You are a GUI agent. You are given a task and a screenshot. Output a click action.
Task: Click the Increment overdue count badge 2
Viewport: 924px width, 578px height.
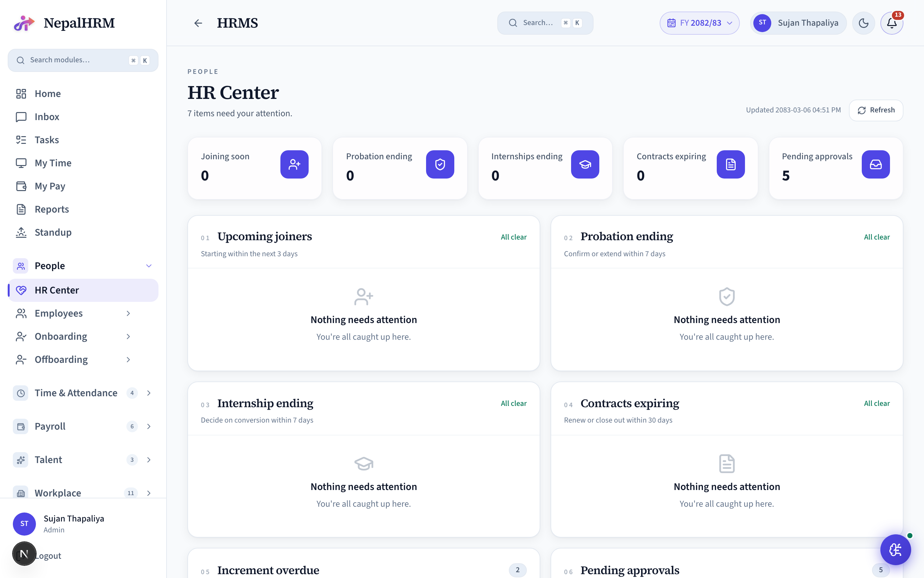pos(518,570)
